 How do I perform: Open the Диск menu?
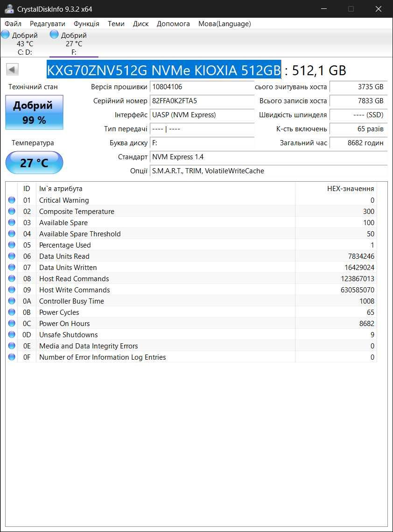coord(140,24)
